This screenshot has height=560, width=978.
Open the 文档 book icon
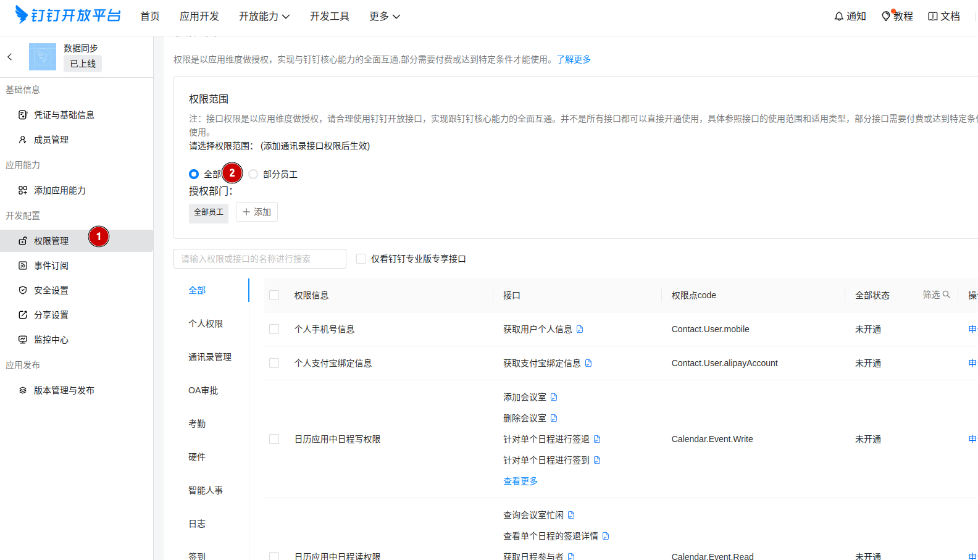coord(932,17)
